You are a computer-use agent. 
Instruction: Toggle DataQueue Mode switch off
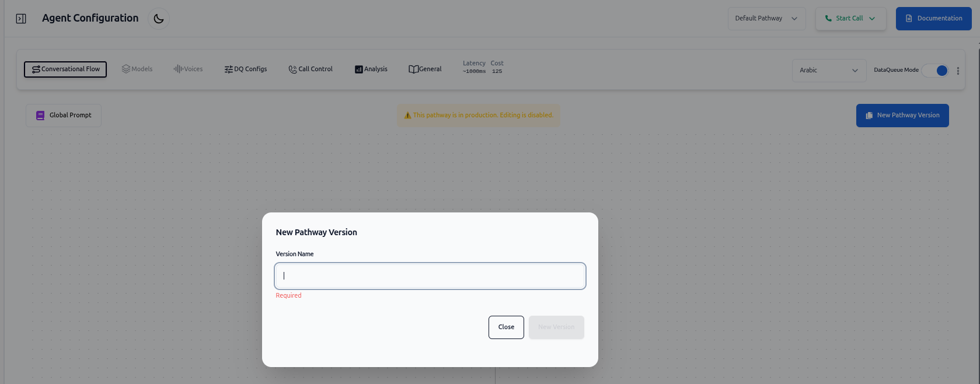(x=936, y=71)
